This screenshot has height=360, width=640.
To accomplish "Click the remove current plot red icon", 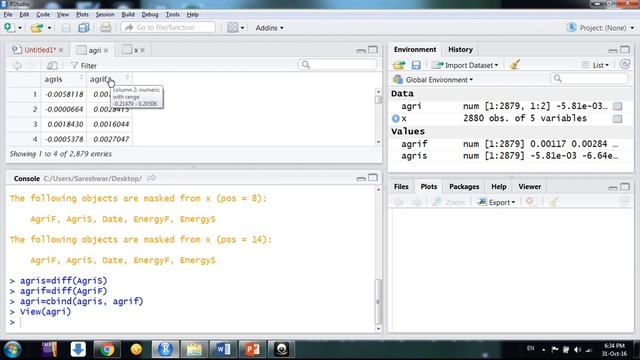I will [529, 202].
